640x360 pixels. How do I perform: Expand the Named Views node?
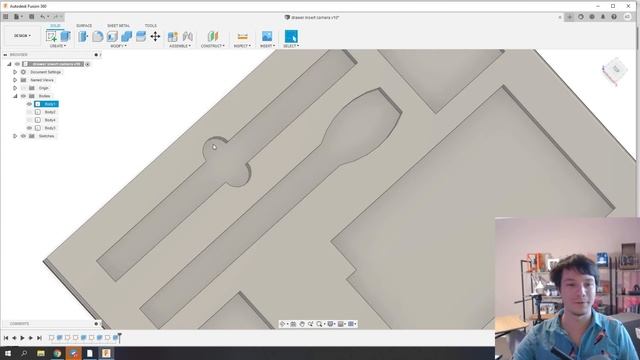click(x=15, y=80)
